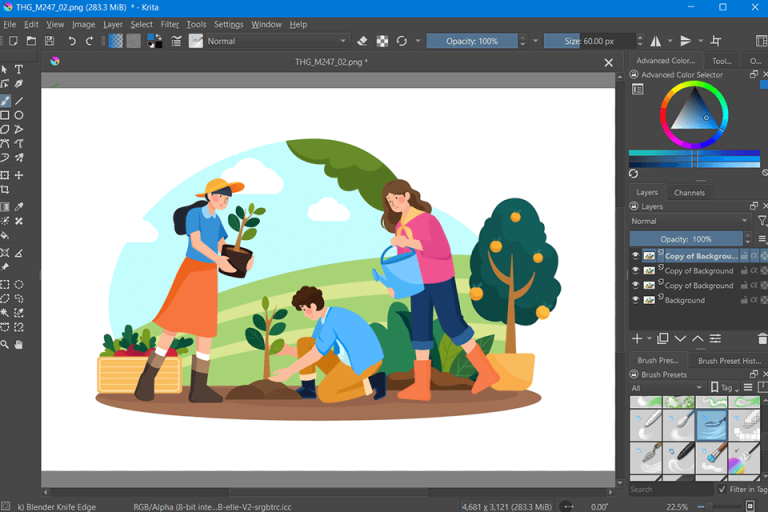Switch to Brush Preset History tab
This screenshot has width=768, height=512.
tap(729, 361)
